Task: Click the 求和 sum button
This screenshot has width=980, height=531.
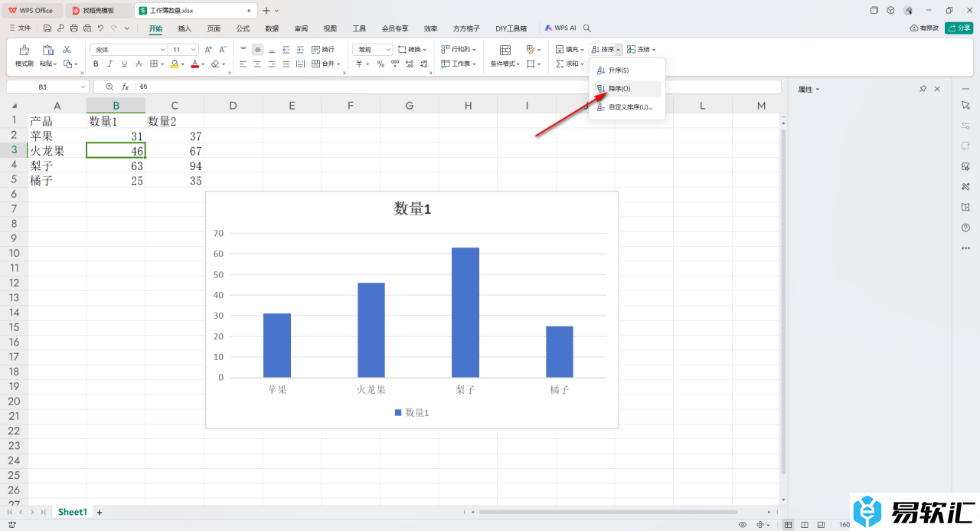Action: click(x=570, y=64)
